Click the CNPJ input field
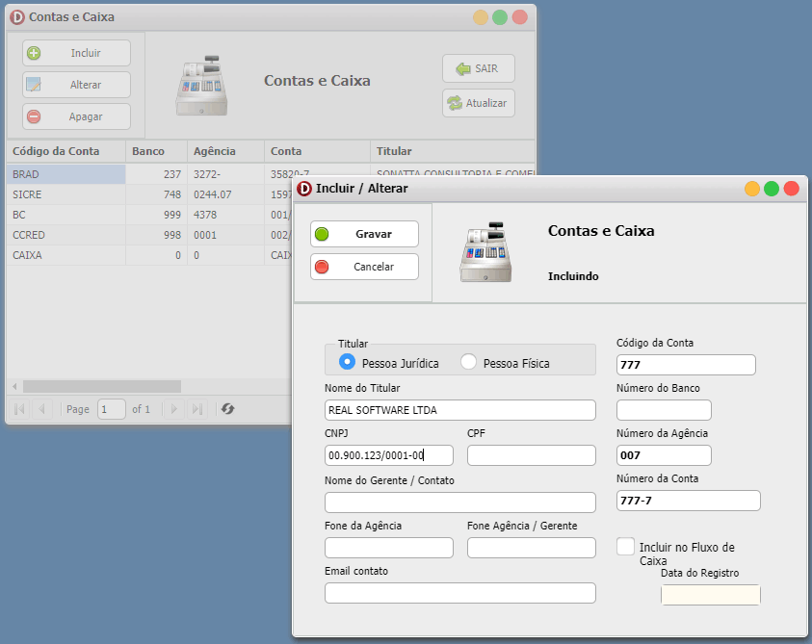 click(389, 455)
